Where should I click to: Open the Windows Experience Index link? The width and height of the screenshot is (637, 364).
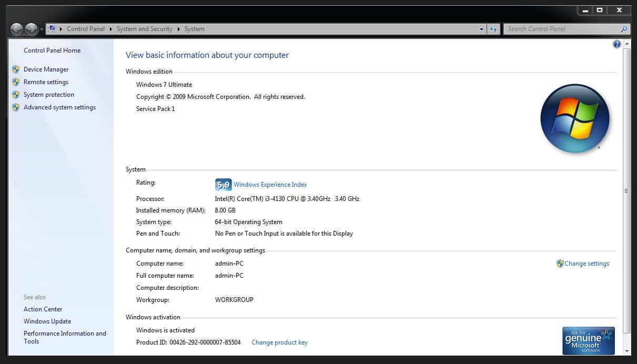pyautogui.click(x=270, y=185)
